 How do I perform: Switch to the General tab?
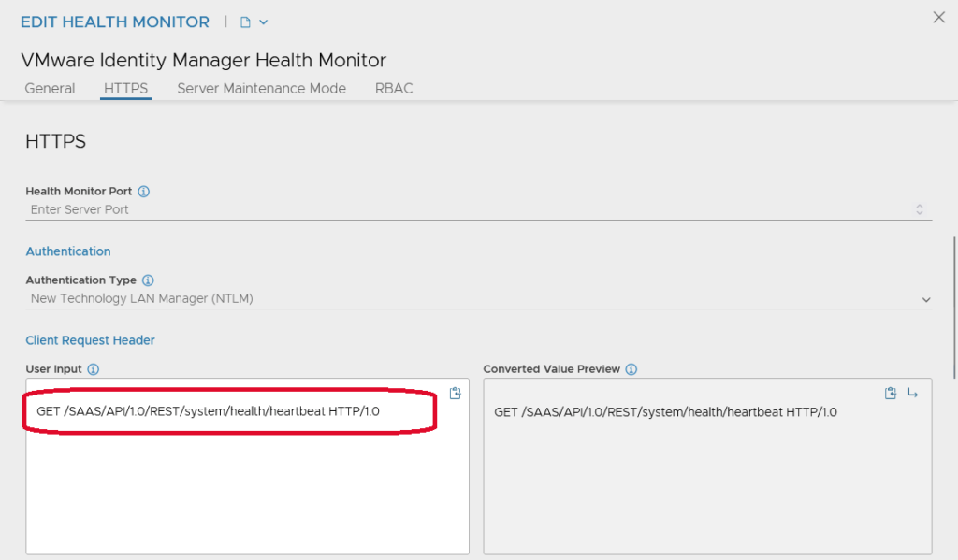[x=50, y=89]
